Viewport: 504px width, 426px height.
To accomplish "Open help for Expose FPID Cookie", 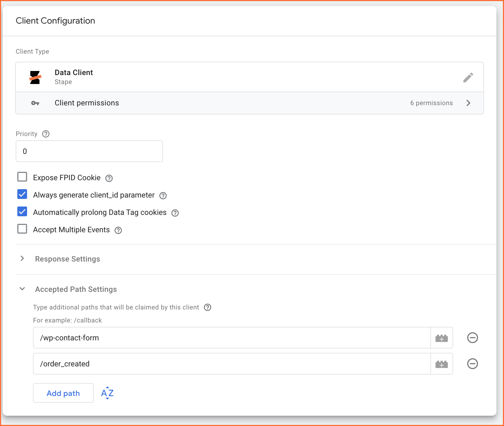I will coord(109,178).
